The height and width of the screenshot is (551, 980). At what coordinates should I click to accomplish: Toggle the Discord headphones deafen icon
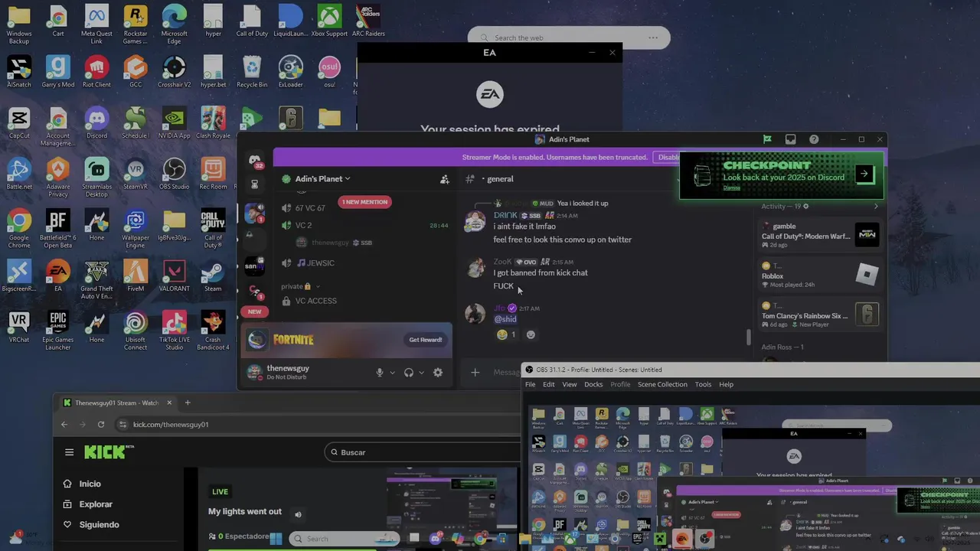pyautogui.click(x=409, y=373)
